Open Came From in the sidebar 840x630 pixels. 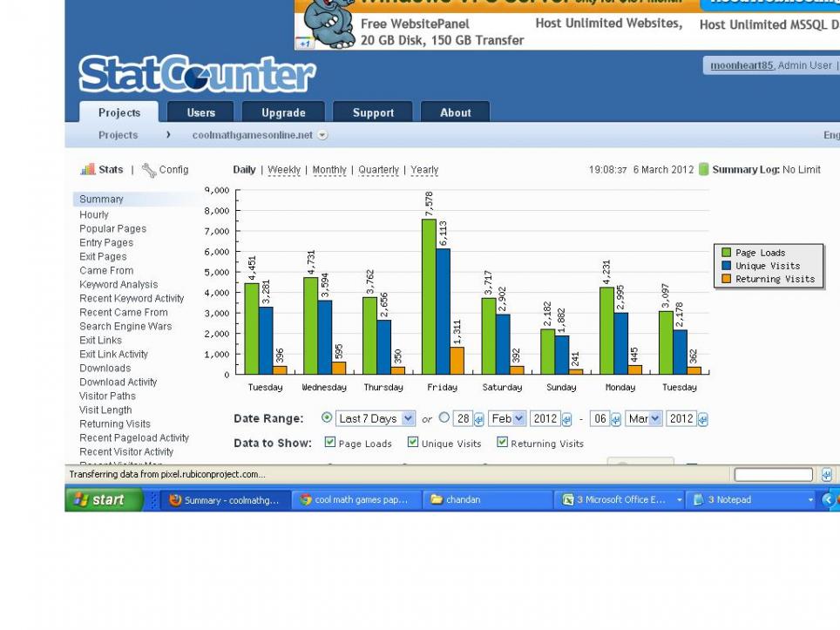point(106,270)
